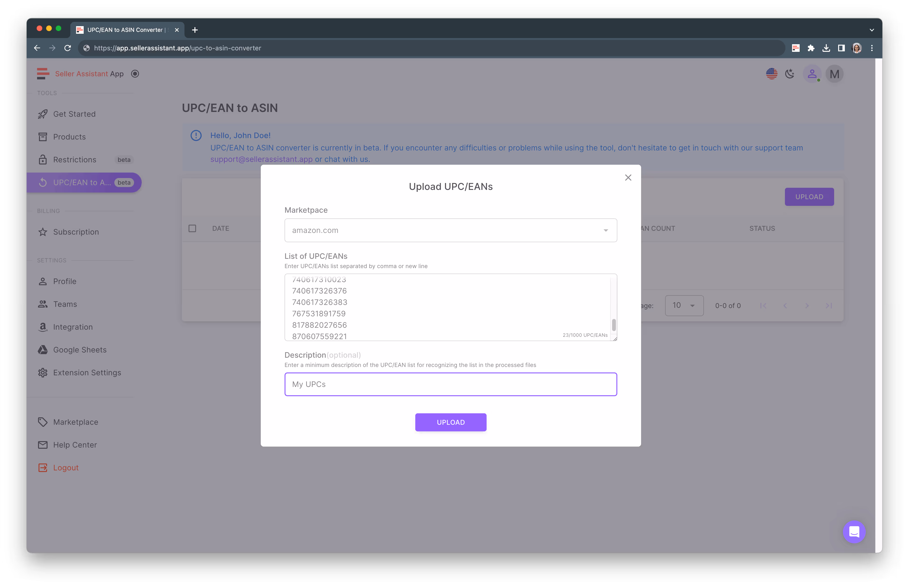Click the beta badge next to Restrictions
The width and height of the screenshot is (909, 588).
point(124,160)
